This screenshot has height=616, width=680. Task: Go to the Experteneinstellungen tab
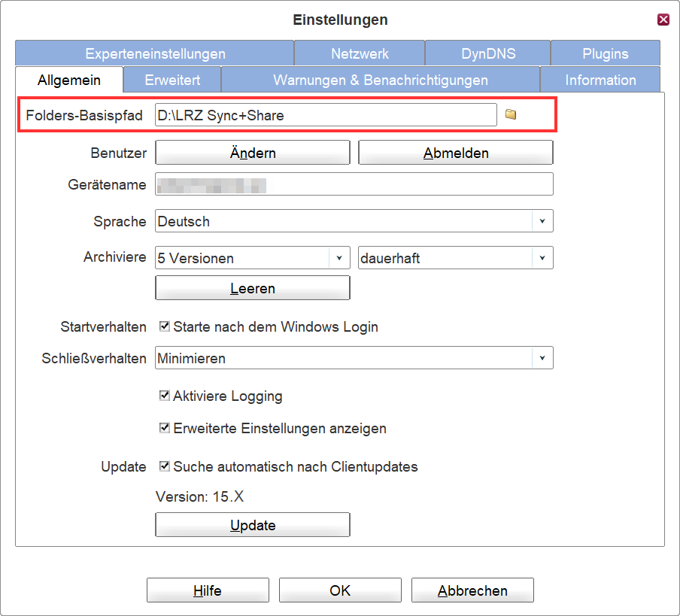[x=155, y=54]
